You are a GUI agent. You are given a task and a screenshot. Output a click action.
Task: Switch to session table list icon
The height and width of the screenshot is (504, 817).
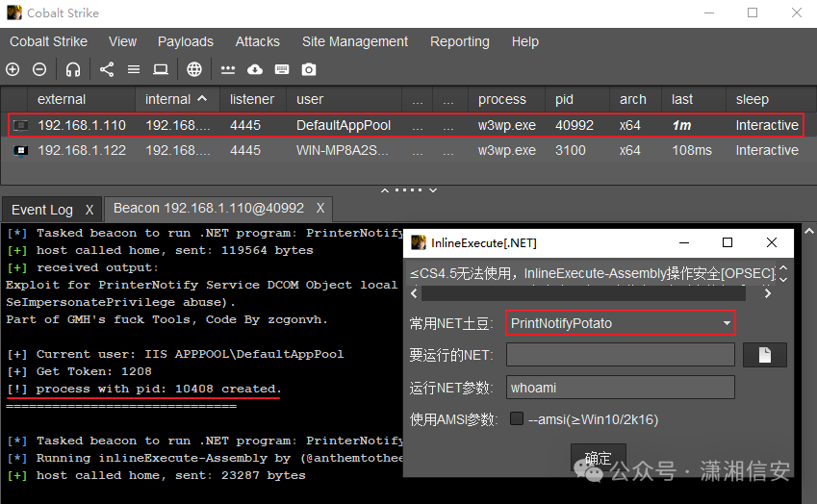(134, 69)
